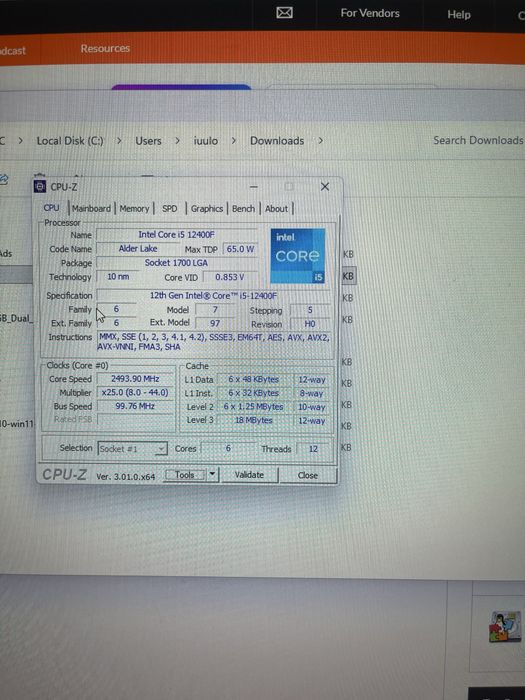Open the Tools dropdown arrow
This screenshot has height=700, width=525.
click(212, 475)
